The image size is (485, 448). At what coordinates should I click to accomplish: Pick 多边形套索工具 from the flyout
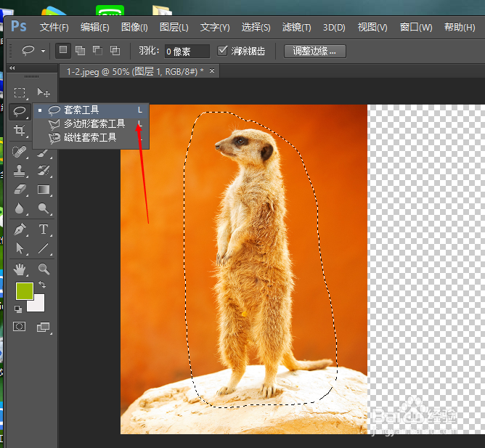[91, 123]
